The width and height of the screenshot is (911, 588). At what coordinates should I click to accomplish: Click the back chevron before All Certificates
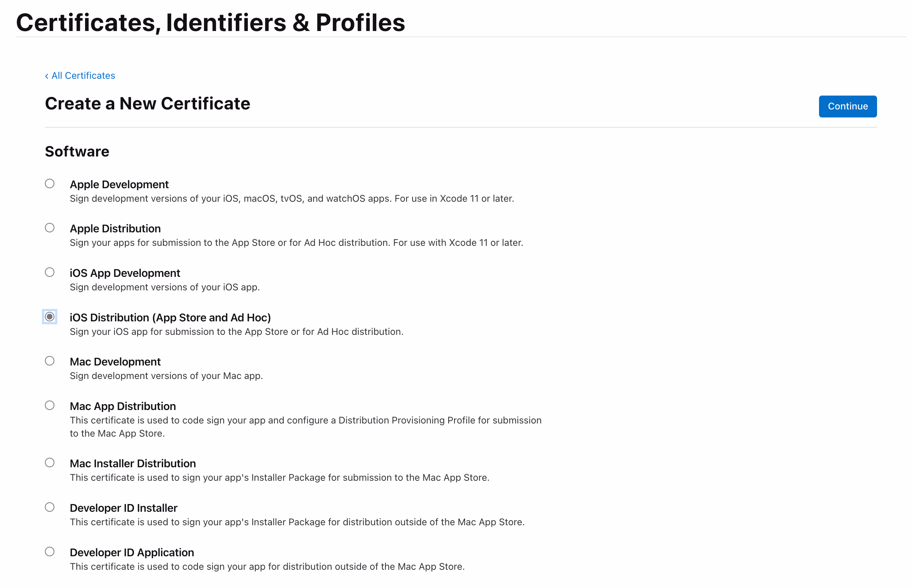coord(47,76)
